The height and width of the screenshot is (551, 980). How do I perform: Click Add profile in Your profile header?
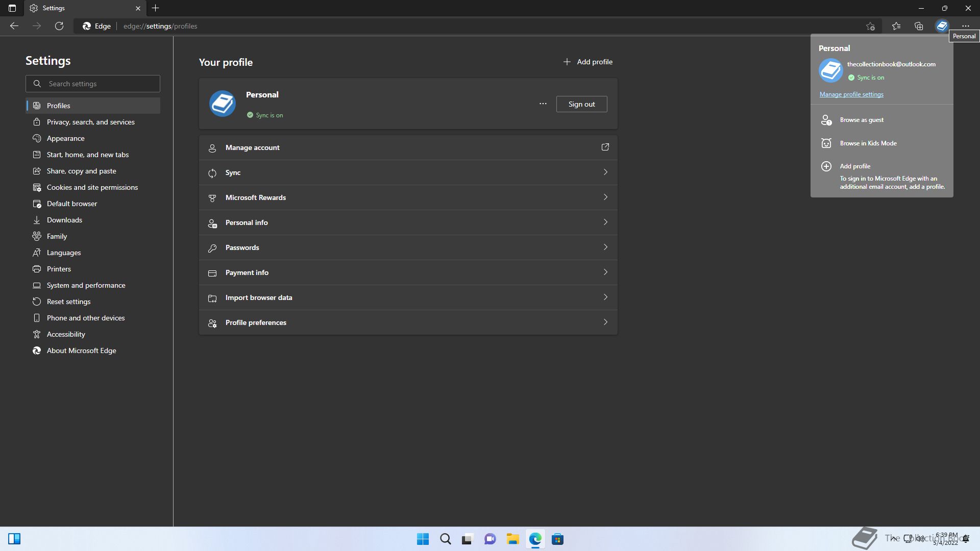587,62
